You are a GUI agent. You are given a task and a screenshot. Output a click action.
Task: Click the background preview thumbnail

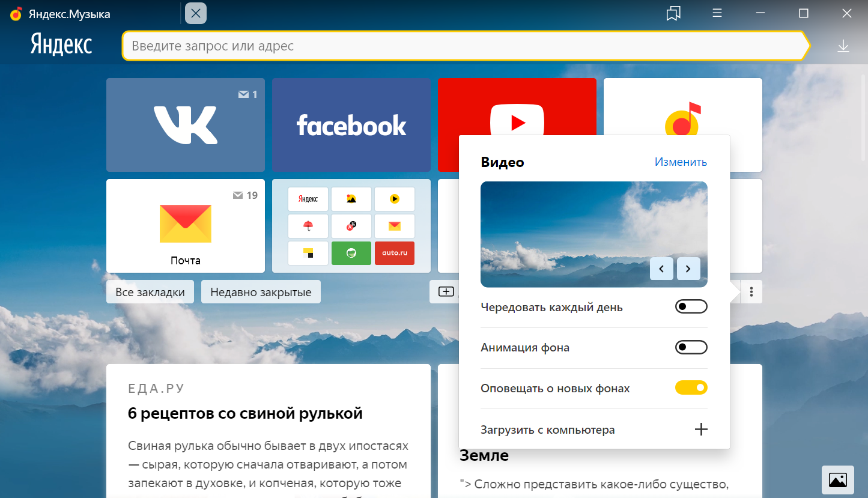594,234
